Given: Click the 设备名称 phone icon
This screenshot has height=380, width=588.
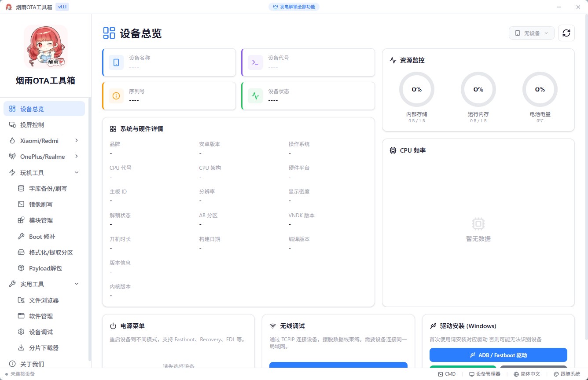Looking at the screenshot, I should coord(116,62).
